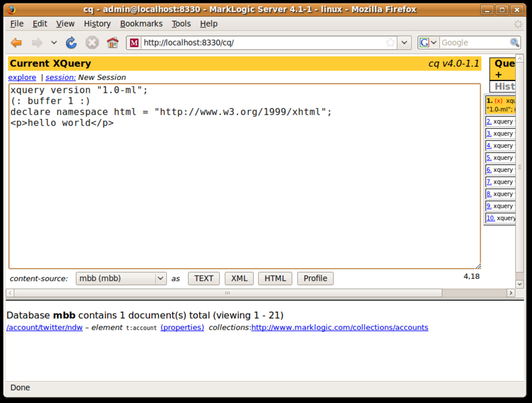
Task: Click the horizontal scrollbar right arrow
Action: coord(511,293)
